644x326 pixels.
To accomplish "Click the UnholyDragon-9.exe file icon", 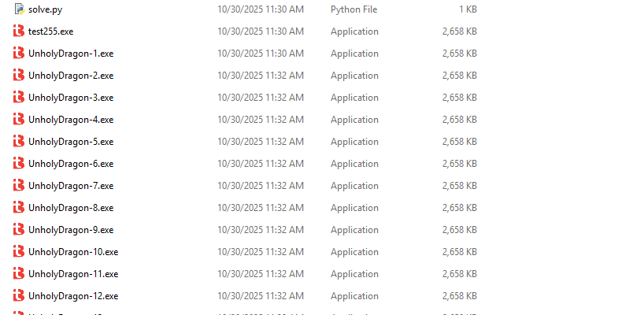I will [x=19, y=230].
